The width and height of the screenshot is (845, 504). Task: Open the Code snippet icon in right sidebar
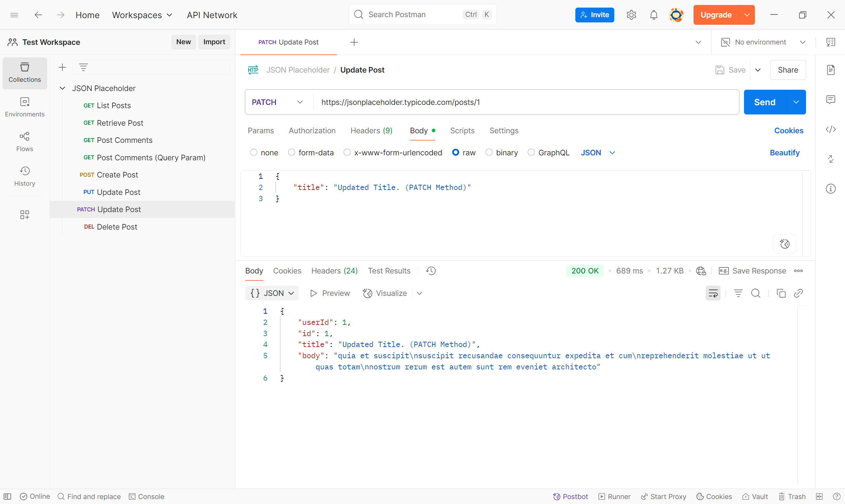coord(830,129)
